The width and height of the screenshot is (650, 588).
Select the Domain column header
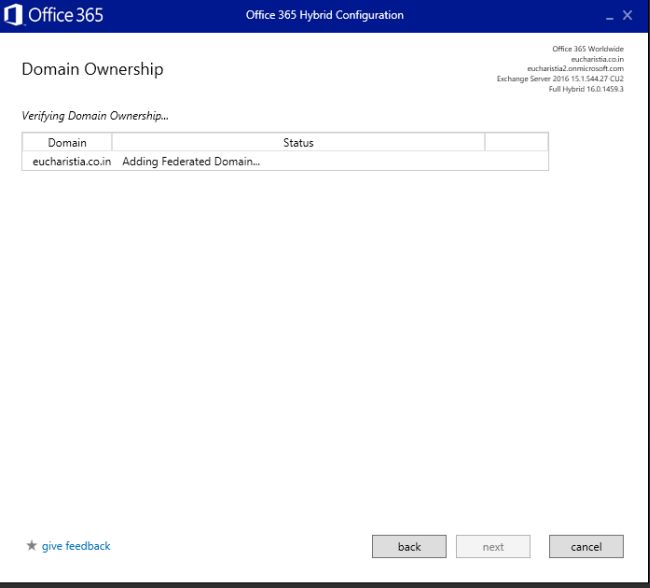point(67,143)
